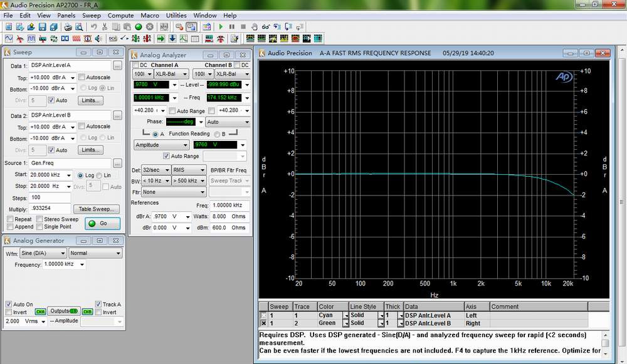Check the Append checkbox
Viewport: 627px width, 364px height.
click(x=10, y=227)
